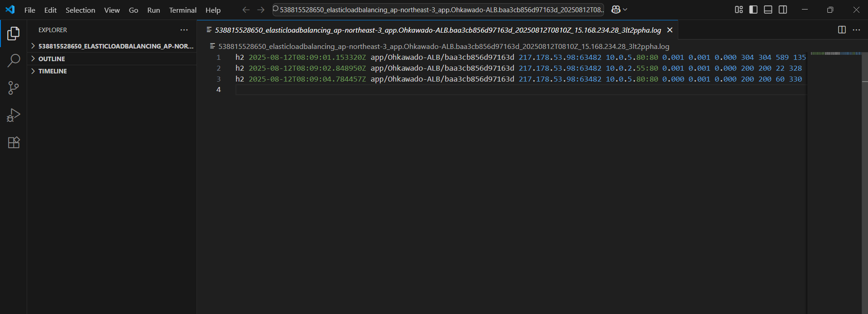The image size is (868, 314).
Task: Split the editor to the right
Action: click(x=842, y=29)
